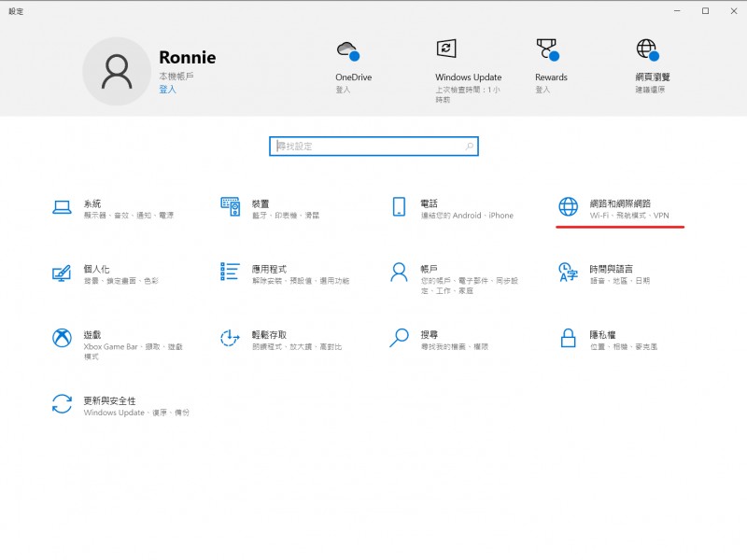Open the 網路和網際網路 globe icon

pos(568,206)
